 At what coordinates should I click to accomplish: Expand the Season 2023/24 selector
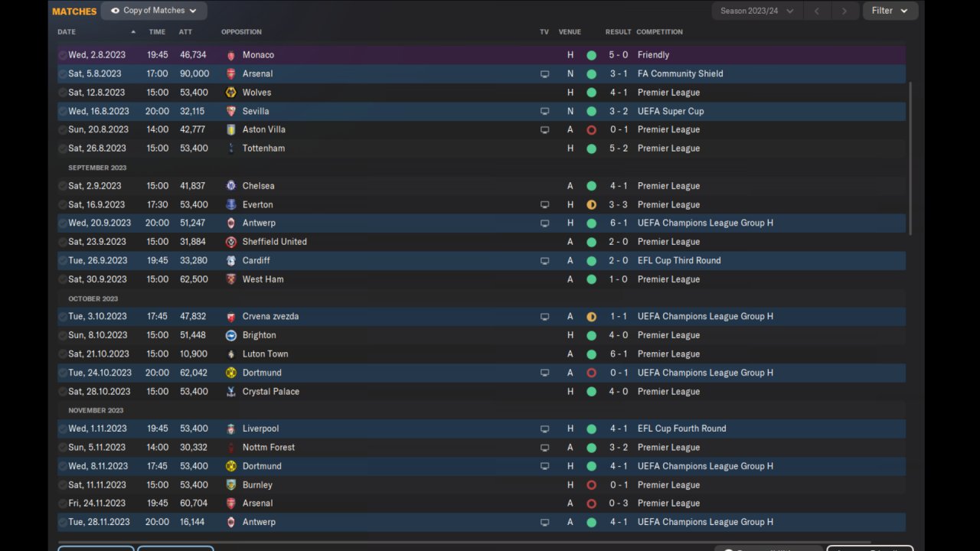[x=756, y=11]
